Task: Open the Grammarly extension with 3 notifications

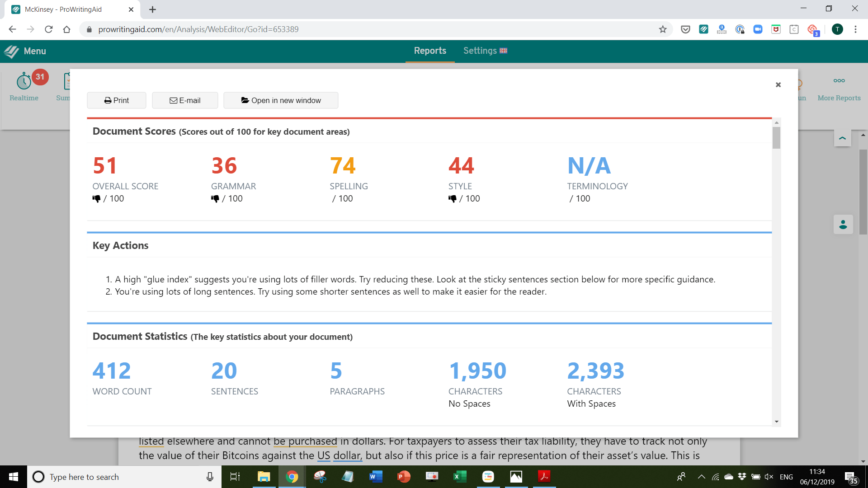Action: click(813, 29)
